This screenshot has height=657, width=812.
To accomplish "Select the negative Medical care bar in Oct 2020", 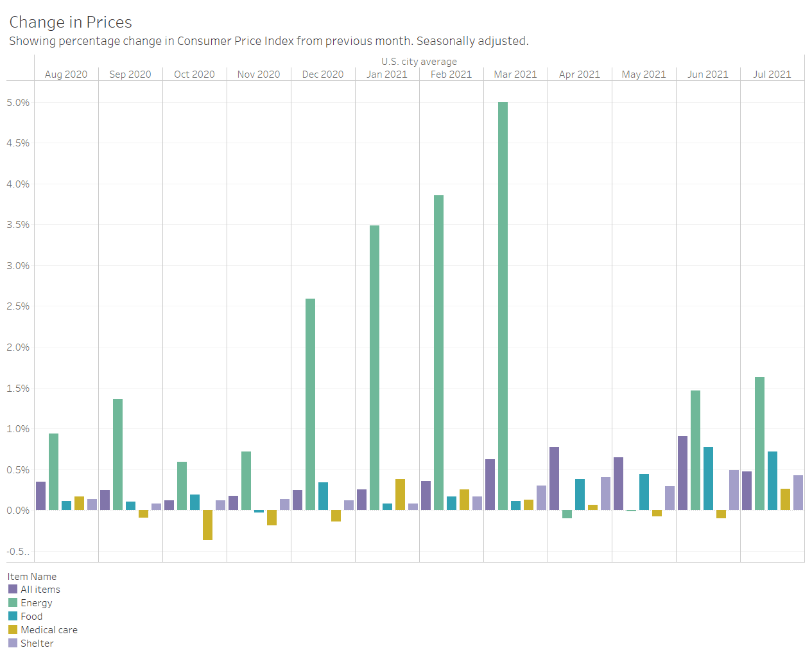I will (207, 525).
